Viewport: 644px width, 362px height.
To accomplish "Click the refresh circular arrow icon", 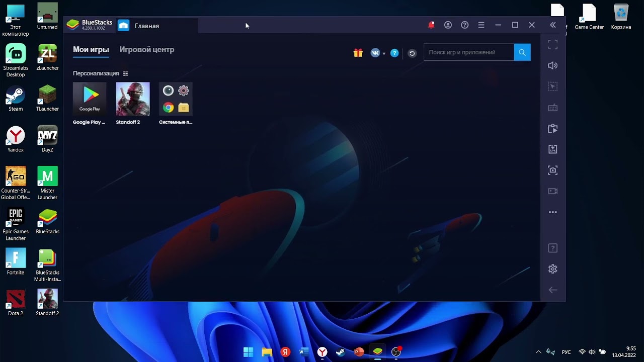I will click(412, 53).
